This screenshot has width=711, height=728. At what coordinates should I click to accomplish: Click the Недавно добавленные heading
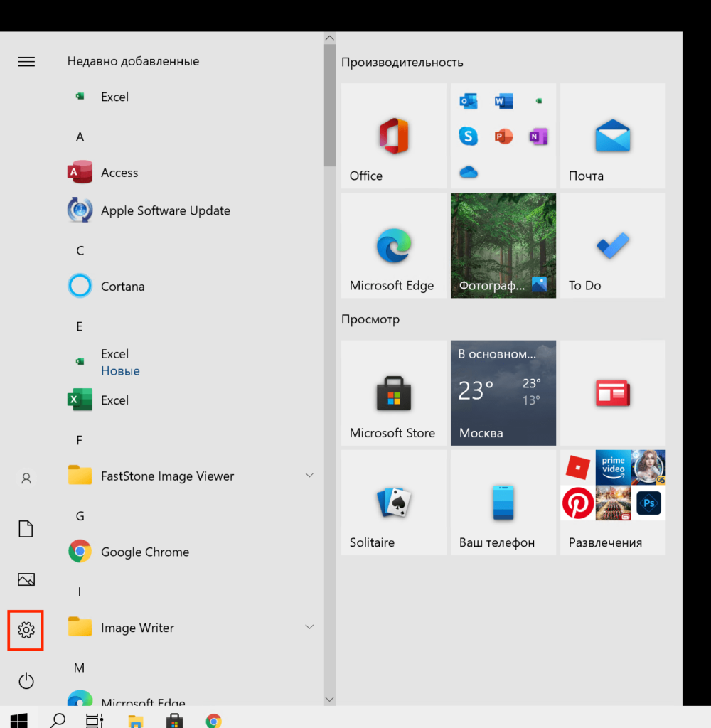point(133,61)
